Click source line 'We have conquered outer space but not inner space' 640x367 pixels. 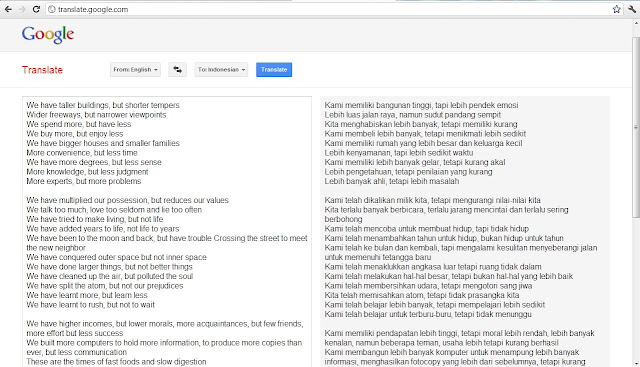pos(116,257)
